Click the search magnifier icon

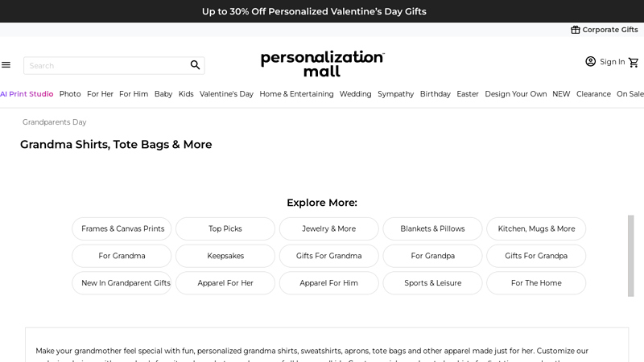point(195,65)
